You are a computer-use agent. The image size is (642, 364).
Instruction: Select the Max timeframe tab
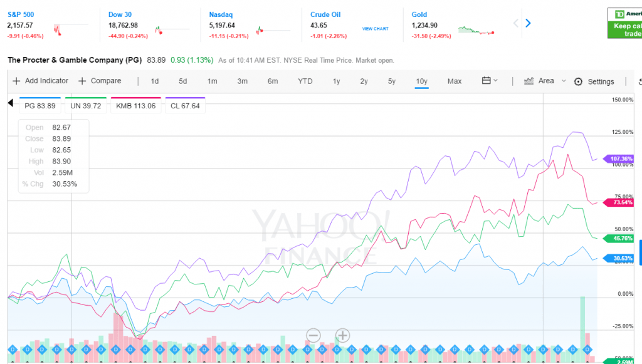(454, 81)
